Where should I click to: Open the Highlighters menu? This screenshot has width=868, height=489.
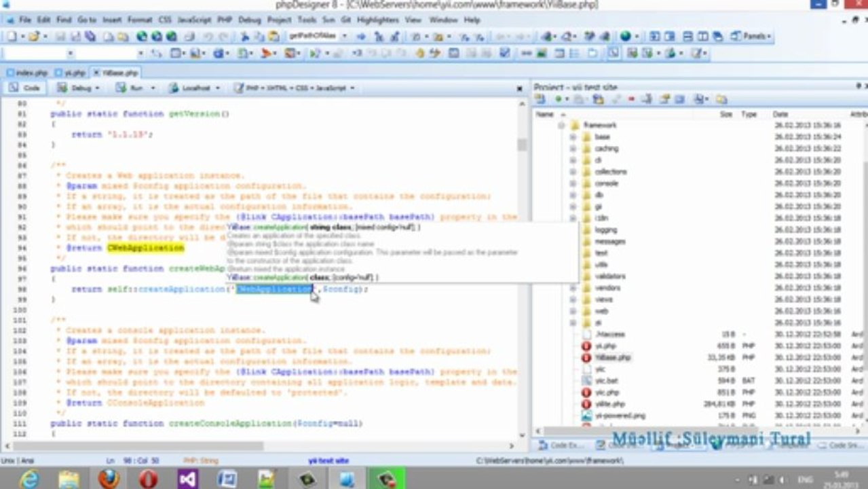click(378, 20)
